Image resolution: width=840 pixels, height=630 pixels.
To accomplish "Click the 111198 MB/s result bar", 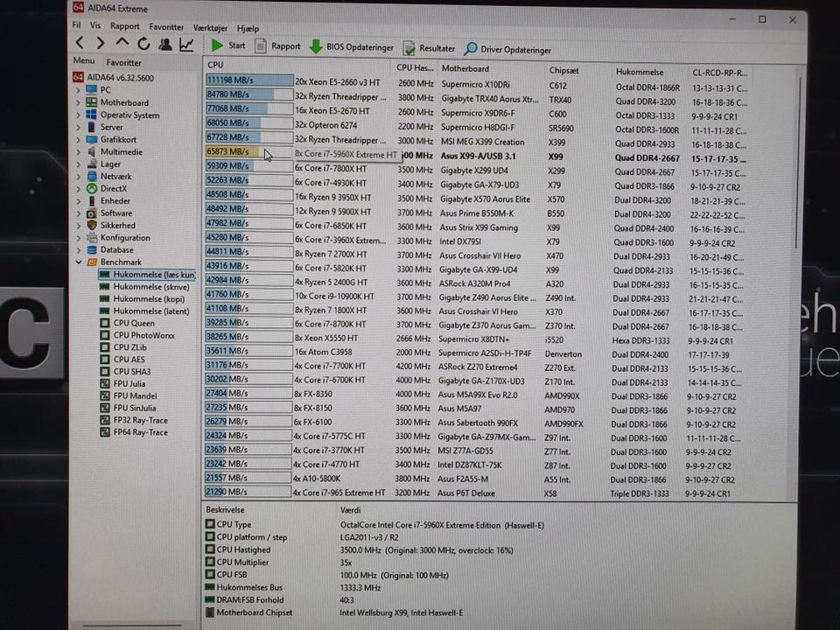I will click(x=249, y=80).
